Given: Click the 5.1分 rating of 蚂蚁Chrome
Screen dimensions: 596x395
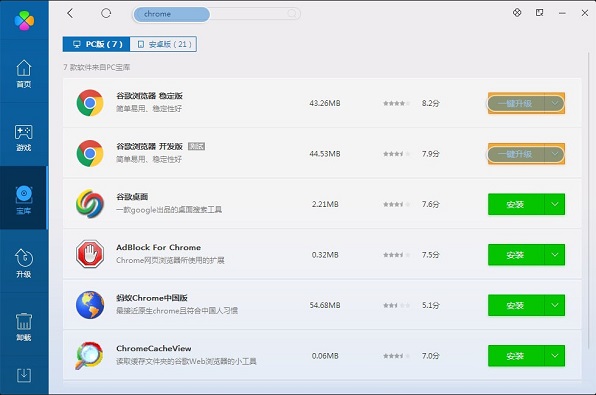Looking at the screenshot, I should (430, 305).
